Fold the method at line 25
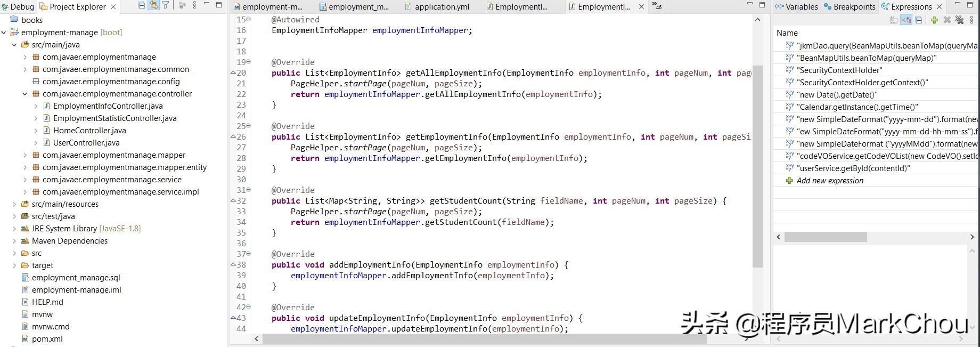Viewport: 980px width, 347px height. pyautogui.click(x=249, y=126)
